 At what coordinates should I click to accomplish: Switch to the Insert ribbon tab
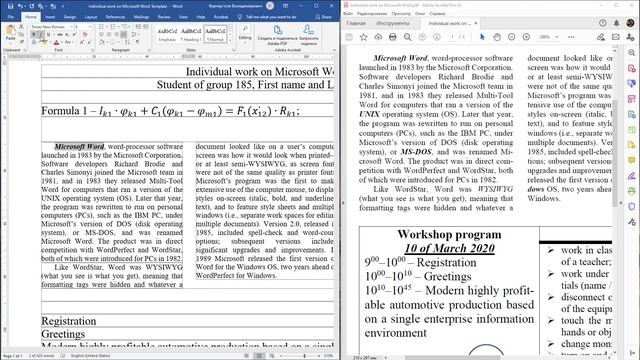point(50,17)
